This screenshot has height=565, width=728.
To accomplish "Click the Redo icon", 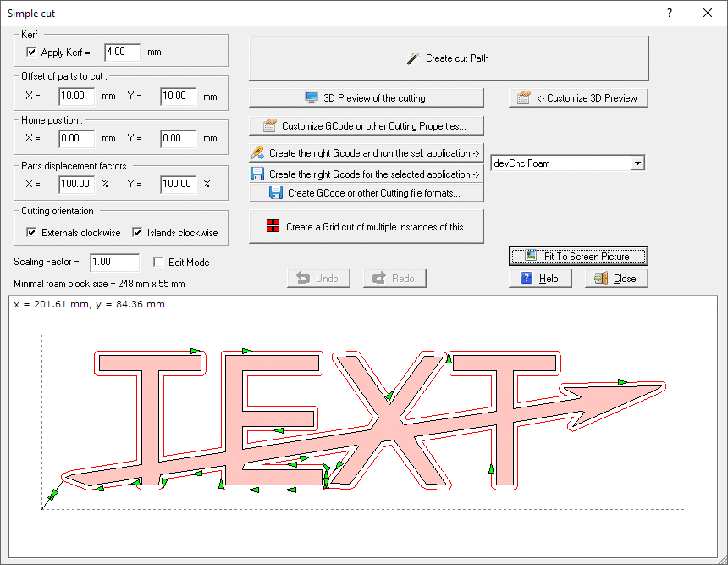I will 394,278.
